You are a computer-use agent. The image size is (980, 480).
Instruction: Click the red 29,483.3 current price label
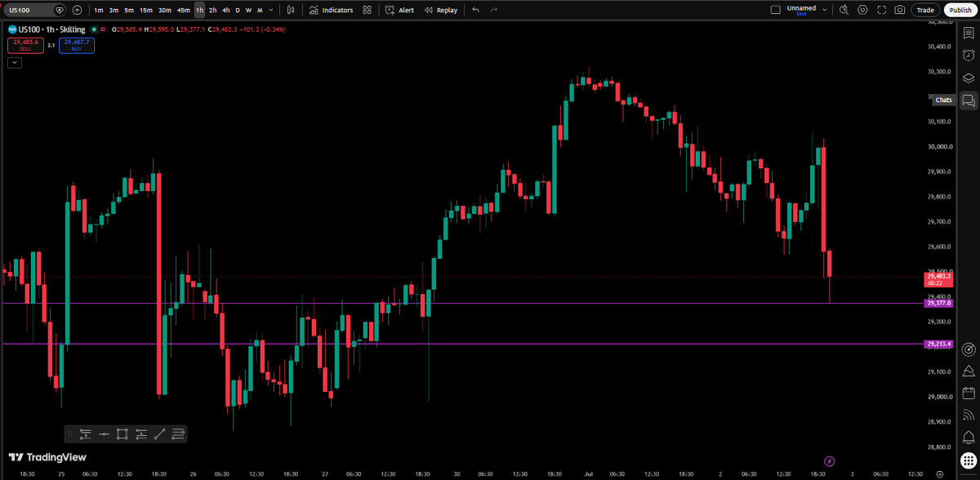point(939,279)
